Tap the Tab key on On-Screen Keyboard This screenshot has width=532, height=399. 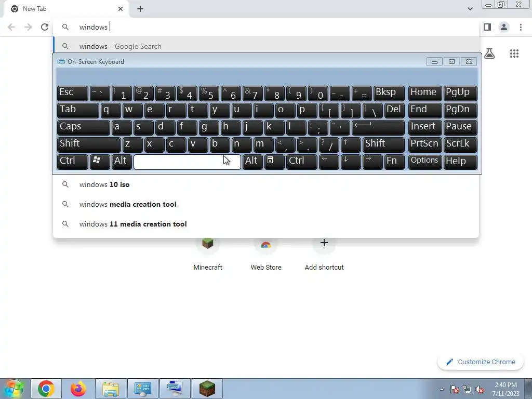78,110
